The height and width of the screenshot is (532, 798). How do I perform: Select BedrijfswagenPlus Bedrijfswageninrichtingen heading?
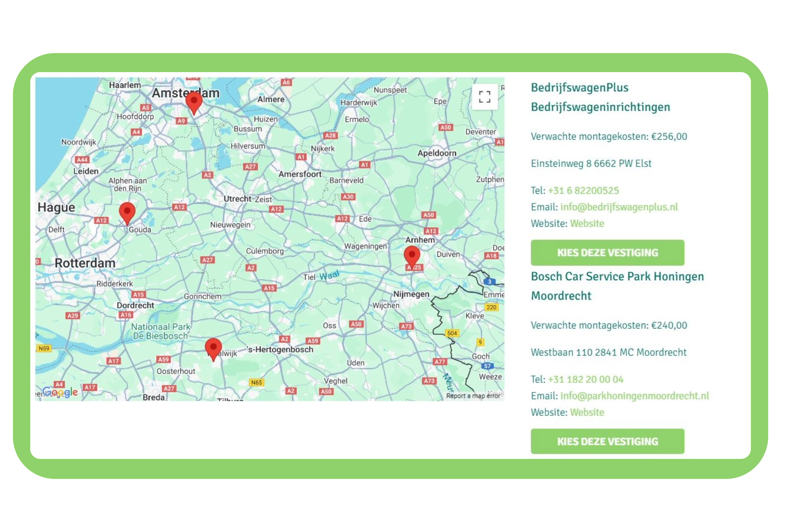coord(601,97)
